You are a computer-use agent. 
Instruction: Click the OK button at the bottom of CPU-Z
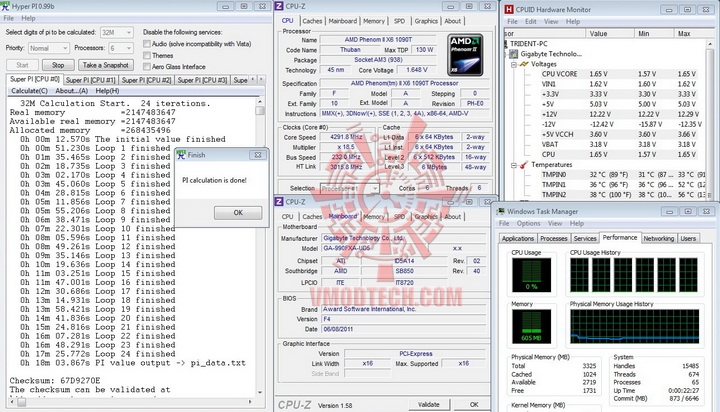[x=474, y=405]
